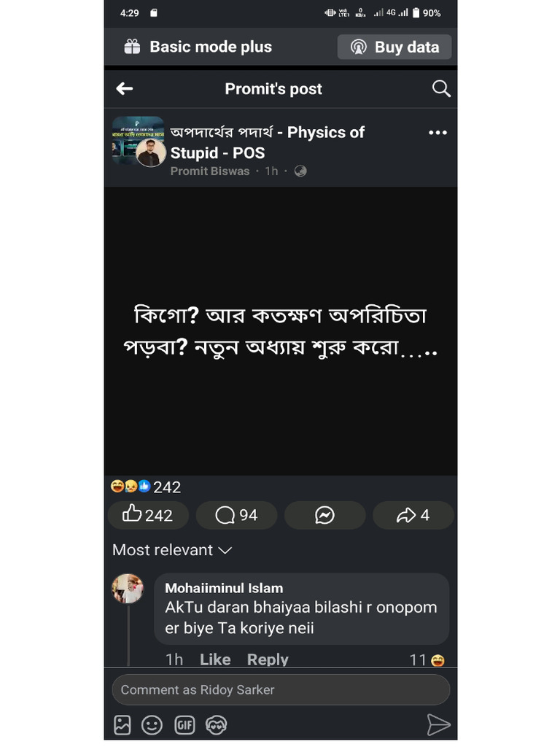
Task: Open search with the magnifier icon
Action: (441, 89)
